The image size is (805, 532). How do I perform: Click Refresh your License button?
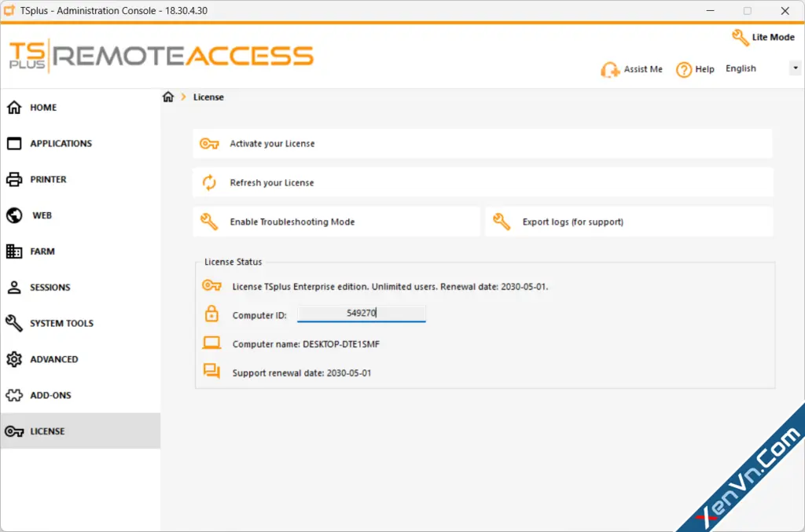483,182
